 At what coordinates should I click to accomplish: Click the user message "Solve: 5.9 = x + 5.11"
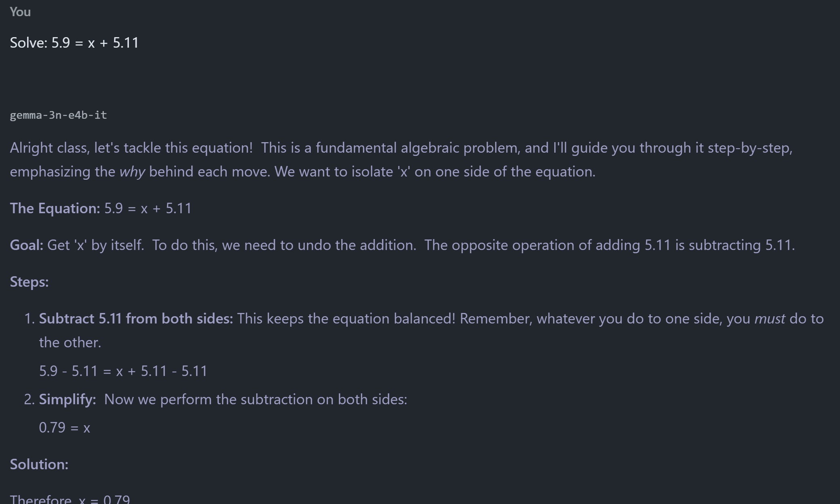coord(74,43)
